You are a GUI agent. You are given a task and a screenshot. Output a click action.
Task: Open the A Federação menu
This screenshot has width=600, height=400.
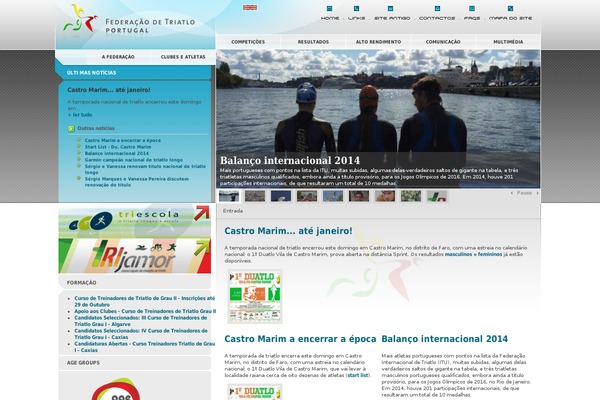[x=118, y=57]
